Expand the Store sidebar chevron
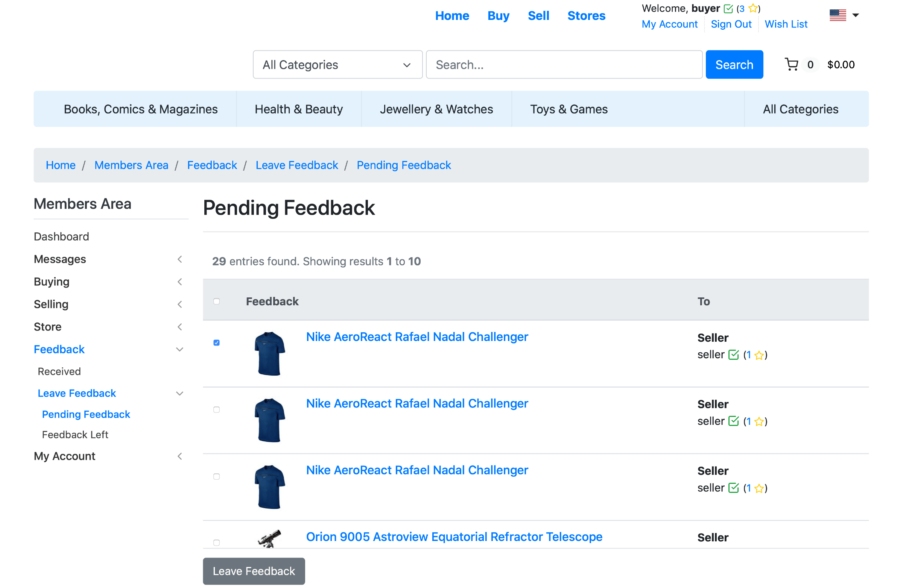The image size is (903, 588). point(180,327)
